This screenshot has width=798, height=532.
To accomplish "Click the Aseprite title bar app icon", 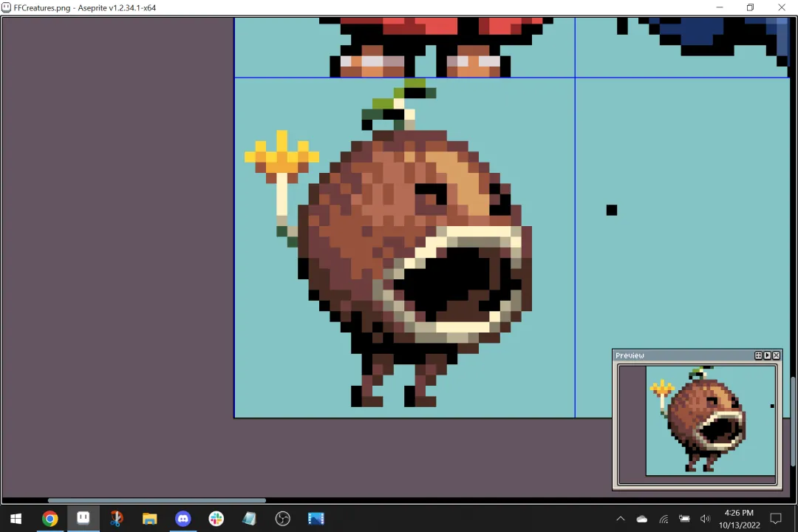I will click(x=7, y=7).
